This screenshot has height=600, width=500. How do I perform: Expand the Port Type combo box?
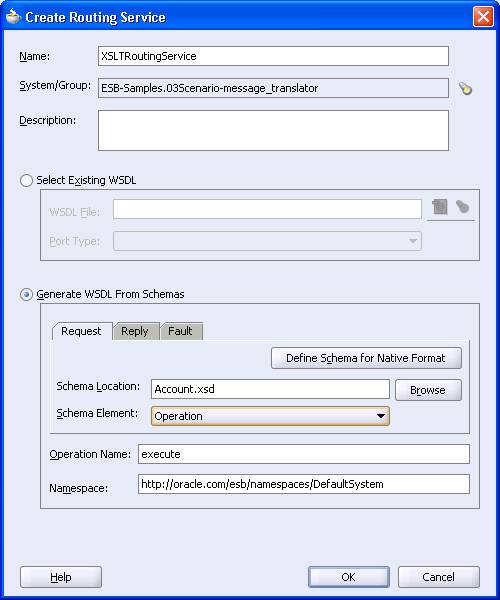point(267,241)
